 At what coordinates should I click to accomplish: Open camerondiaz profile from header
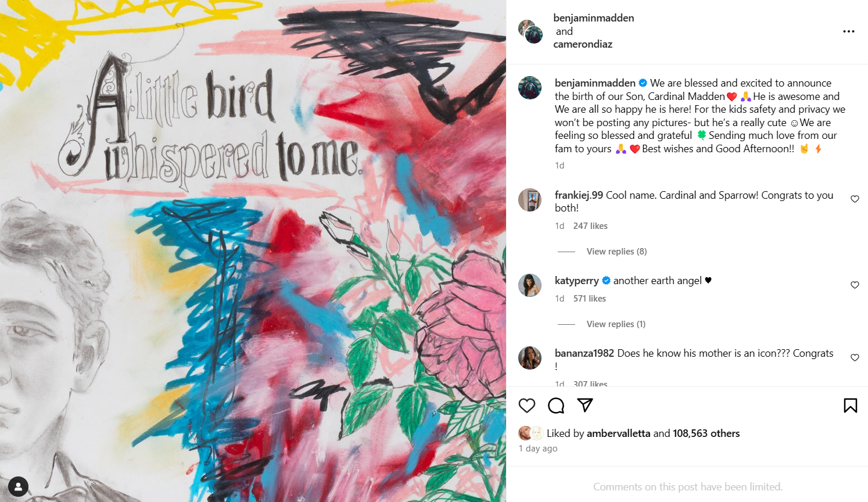583,44
